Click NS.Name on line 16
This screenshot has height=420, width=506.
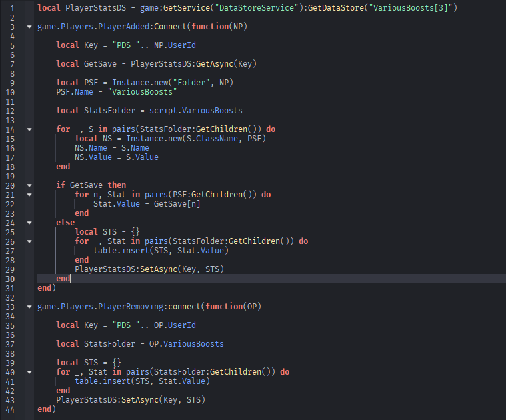(x=91, y=148)
